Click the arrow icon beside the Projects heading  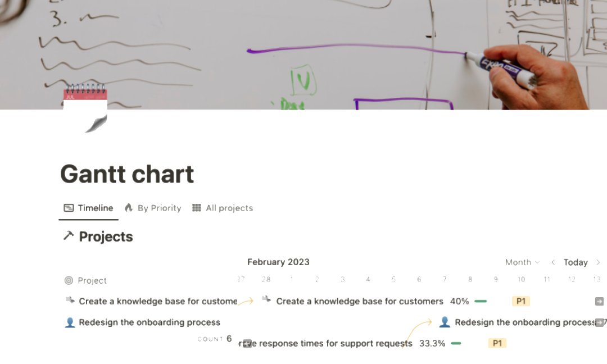(x=69, y=236)
